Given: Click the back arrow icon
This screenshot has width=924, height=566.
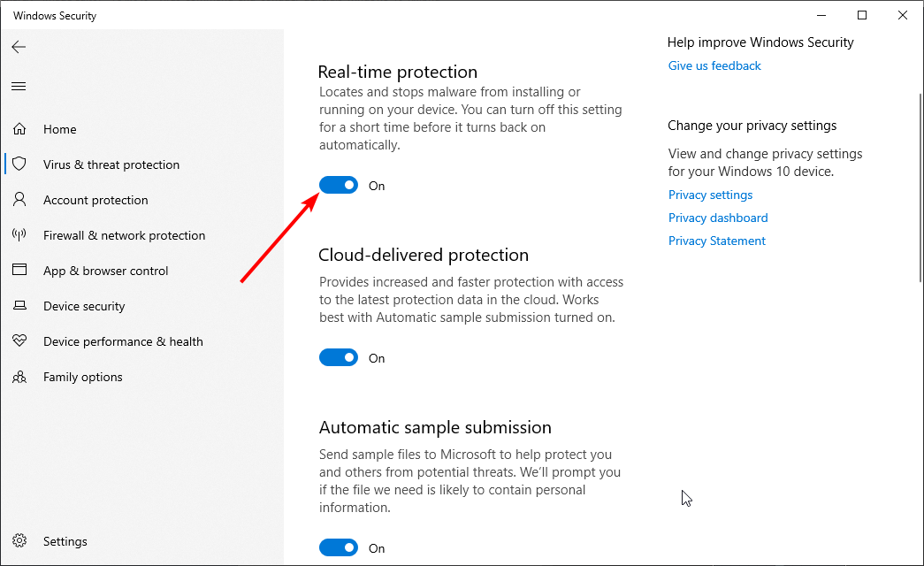Looking at the screenshot, I should click(x=19, y=47).
